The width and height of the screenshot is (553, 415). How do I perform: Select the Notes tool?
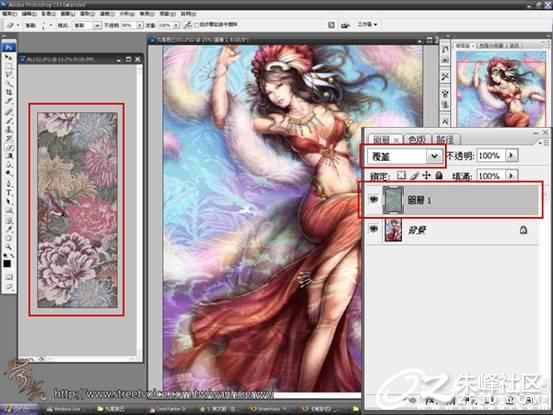pos(8,221)
